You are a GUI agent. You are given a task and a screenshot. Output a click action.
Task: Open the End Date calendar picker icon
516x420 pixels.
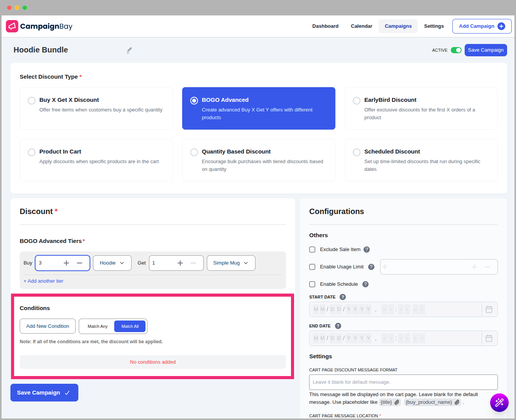[x=489, y=338]
